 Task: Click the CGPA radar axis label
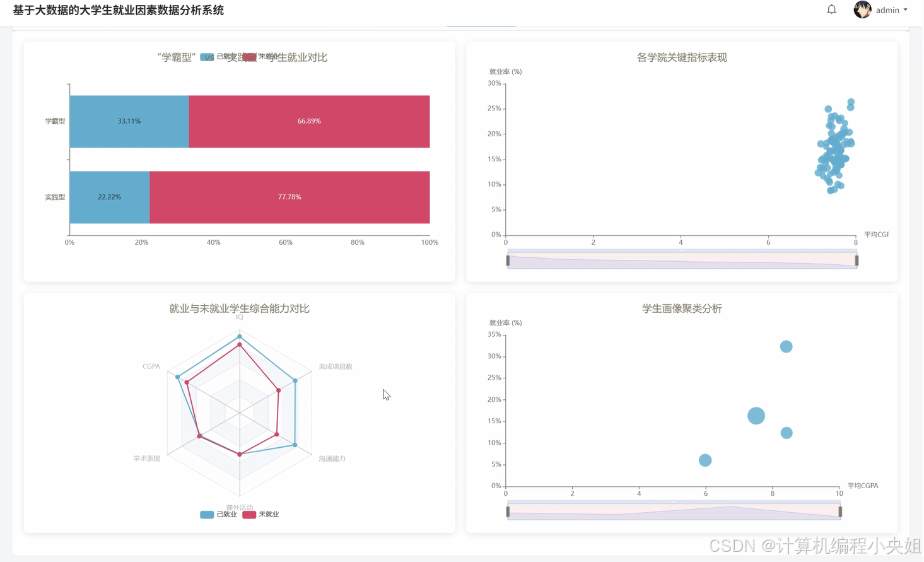(151, 366)
